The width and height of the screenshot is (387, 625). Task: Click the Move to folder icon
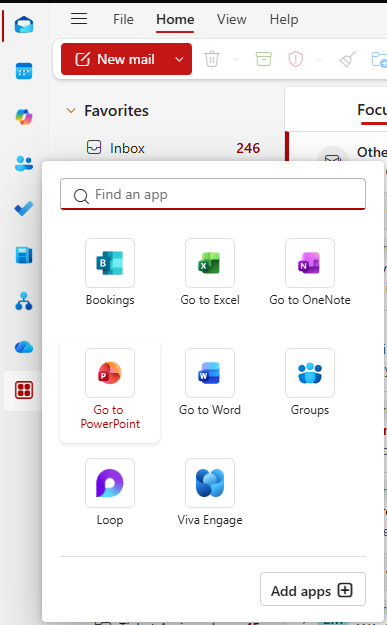point(379,59)
